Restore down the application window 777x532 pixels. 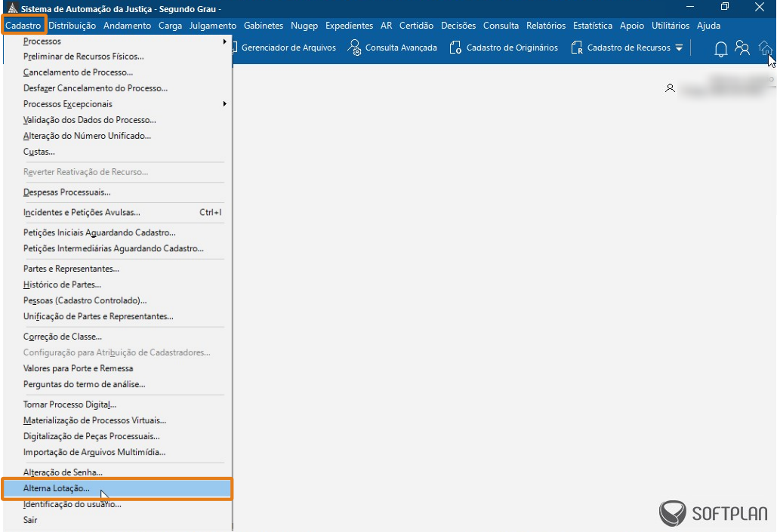(724, 7)
